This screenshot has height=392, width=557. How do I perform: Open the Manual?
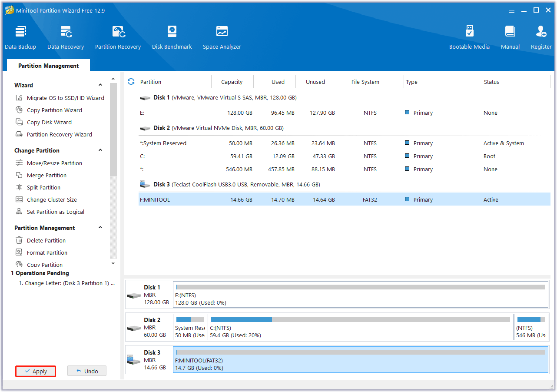(x=510, y=37)
